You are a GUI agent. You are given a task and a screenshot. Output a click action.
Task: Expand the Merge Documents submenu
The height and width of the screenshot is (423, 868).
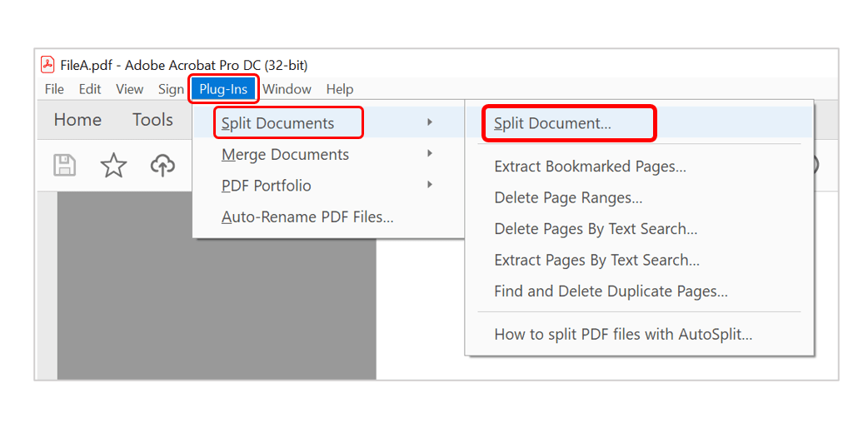(x=327, y=154)
